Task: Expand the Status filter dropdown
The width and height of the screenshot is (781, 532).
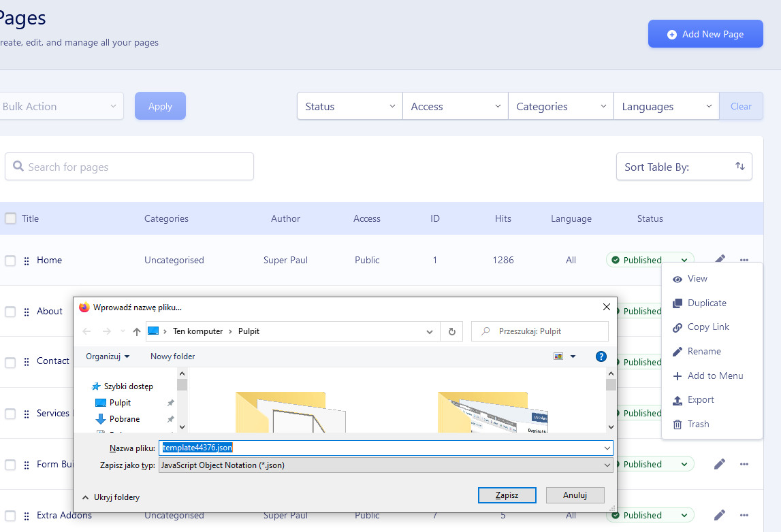Action: [350, 106]
